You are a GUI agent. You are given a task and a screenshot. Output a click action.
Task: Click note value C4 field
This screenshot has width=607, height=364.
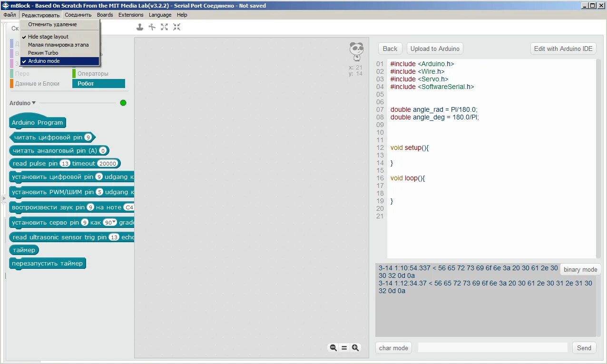coord(129,207)
